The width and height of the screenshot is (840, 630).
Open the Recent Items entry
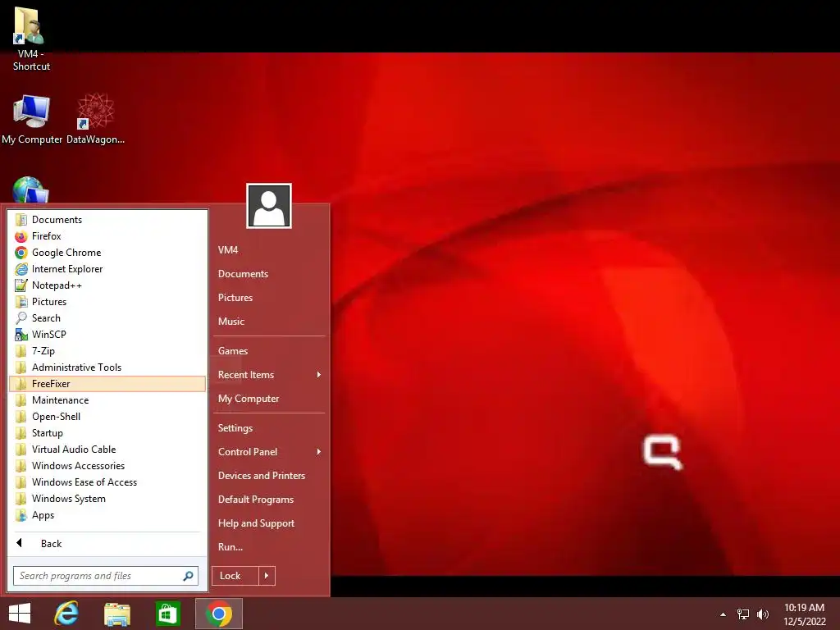269,375
